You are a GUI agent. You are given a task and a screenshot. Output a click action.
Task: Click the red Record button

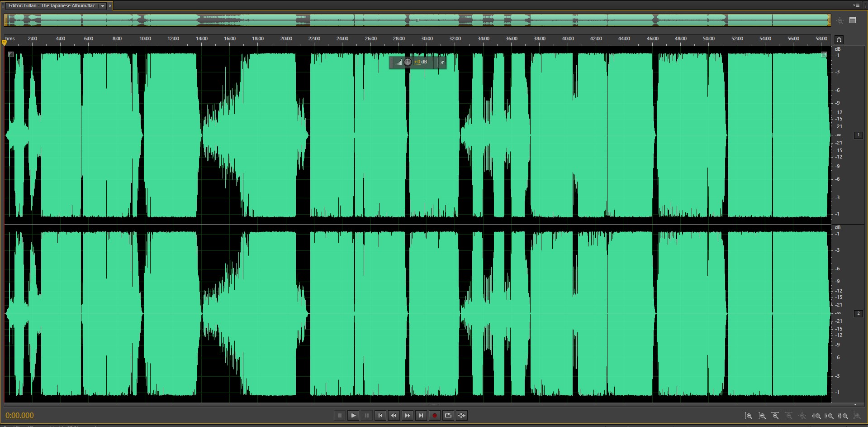point(434,415)
